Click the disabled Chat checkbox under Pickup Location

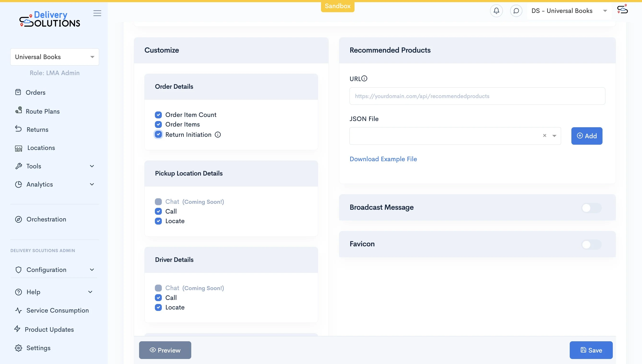(158, 202)
